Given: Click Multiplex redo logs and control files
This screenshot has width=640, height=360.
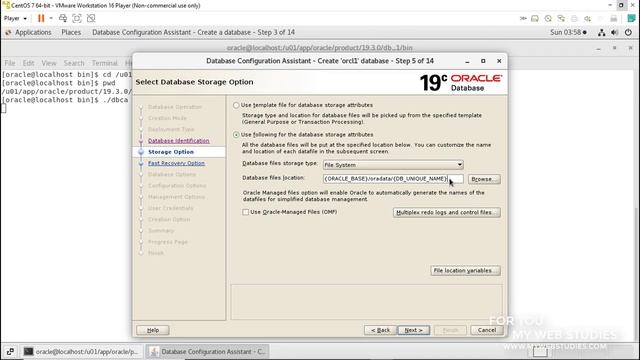Looking at the screenshot, I should 447,212.
